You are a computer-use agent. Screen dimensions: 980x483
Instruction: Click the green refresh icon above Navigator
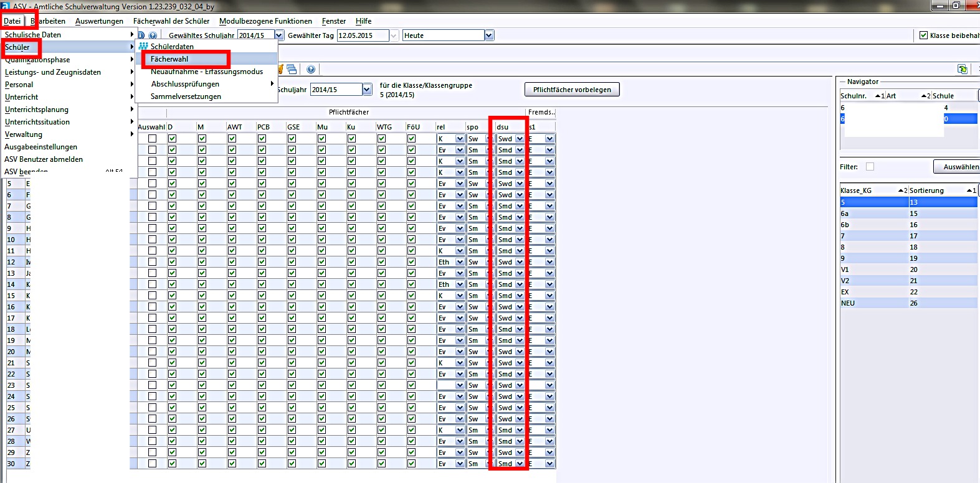[963, 69]
